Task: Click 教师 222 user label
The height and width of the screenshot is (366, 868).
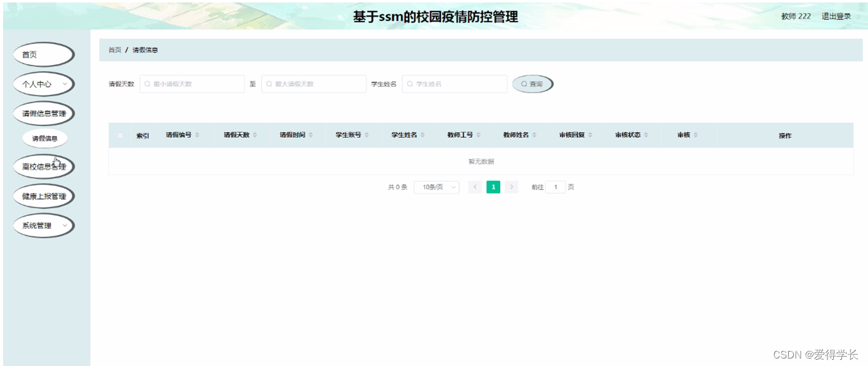Action: (796, 16)
